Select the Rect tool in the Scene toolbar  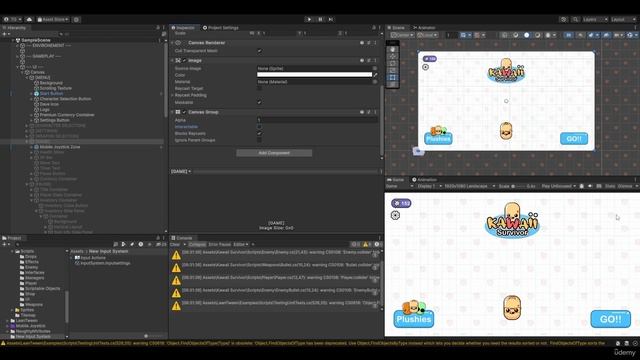pyautogui.click(x=393, y=77)
